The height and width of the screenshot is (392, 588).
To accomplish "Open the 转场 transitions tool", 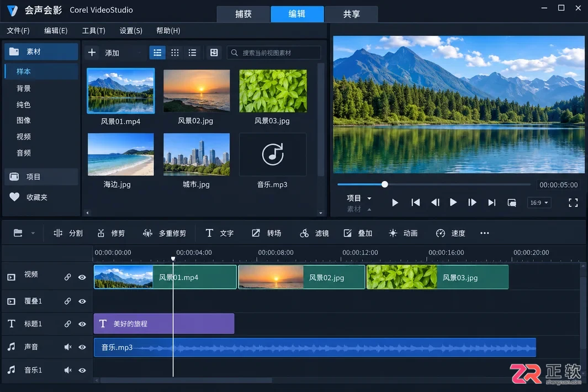I will coord(266,234).
